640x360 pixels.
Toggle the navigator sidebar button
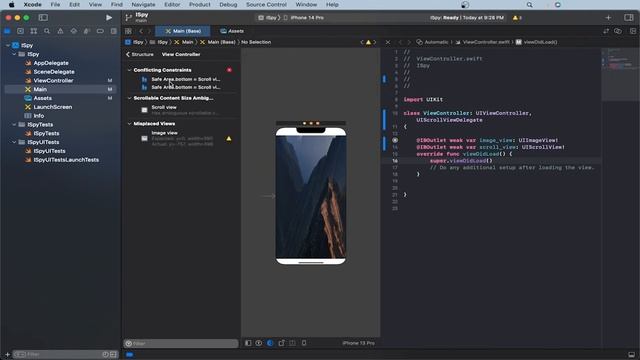click(43, 18)
